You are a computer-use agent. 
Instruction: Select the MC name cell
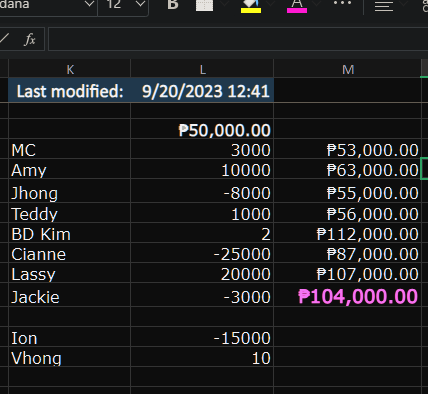[69, 149]
